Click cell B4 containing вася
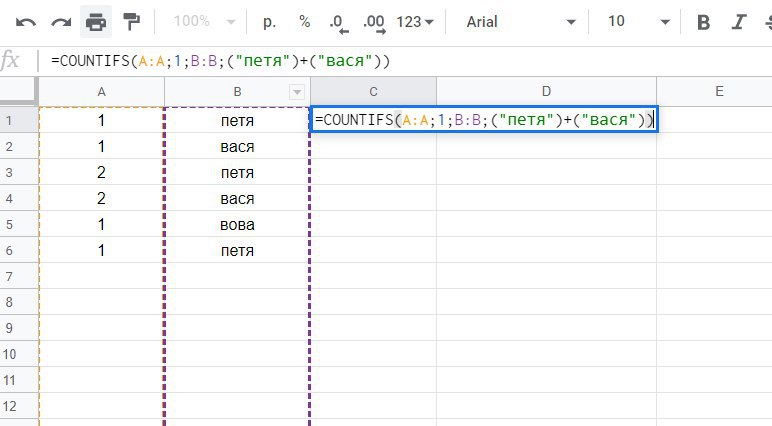The image size is (772, 426). pos(237,198)
